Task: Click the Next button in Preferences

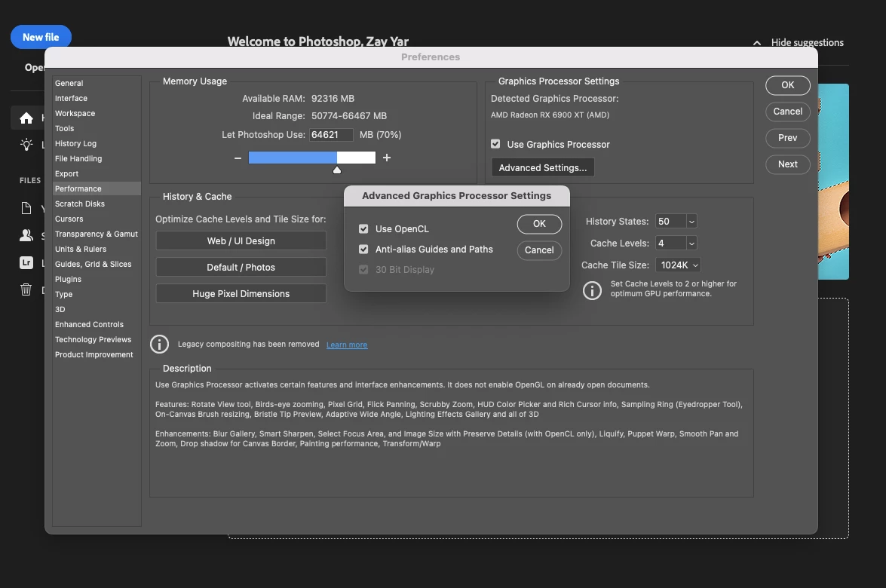Action: [788, 164]
